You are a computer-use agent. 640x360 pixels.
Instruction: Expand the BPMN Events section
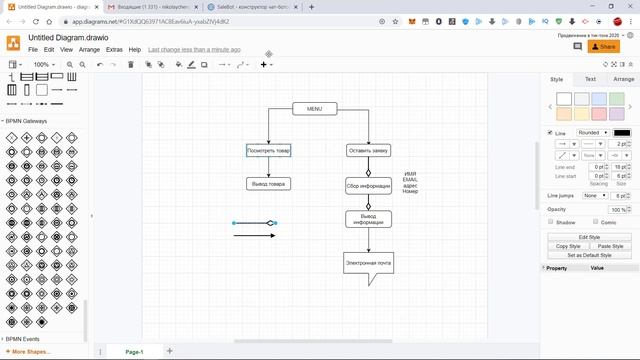pyautogui.click(x=21, y=339)
